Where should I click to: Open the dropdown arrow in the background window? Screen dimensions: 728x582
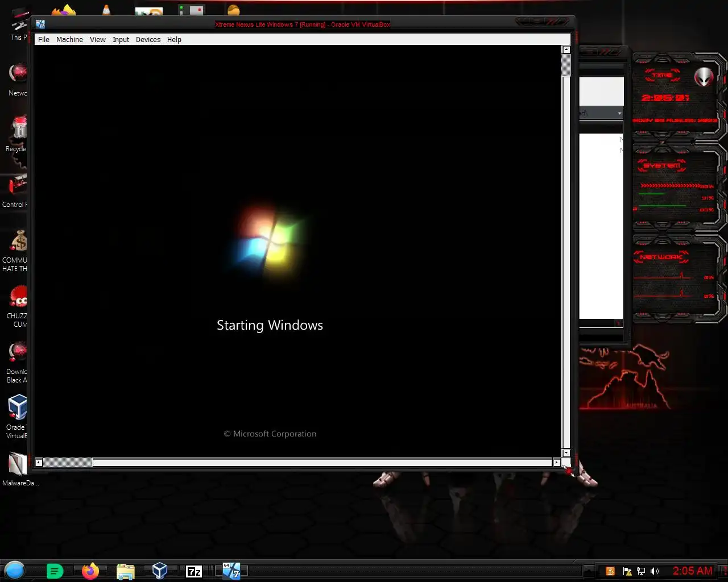tap(619, 113)
